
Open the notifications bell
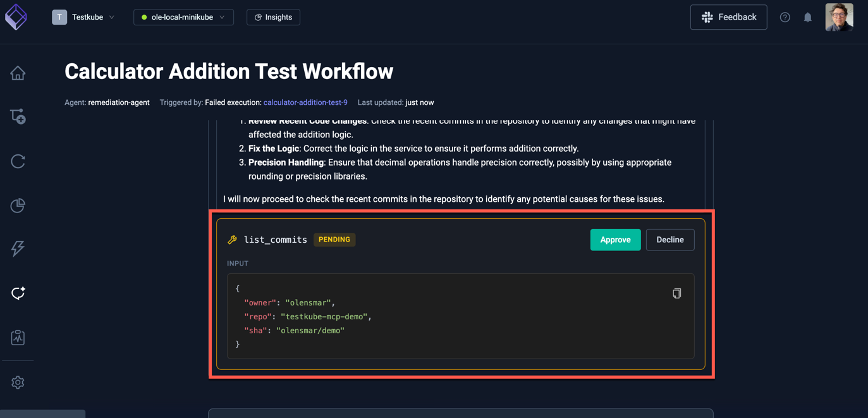coord(807,17)
